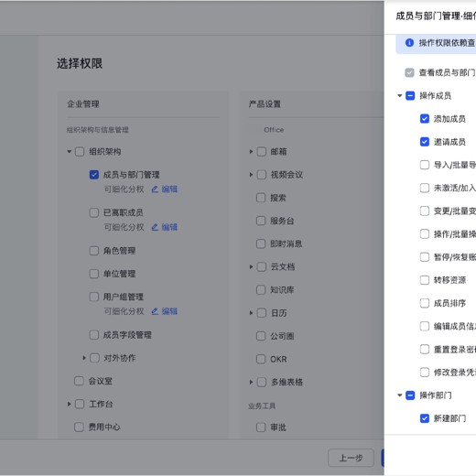Click the 选择权限 heading text
Image resolution: width=476 pixels, height=476 pixels.
(80, 63)
